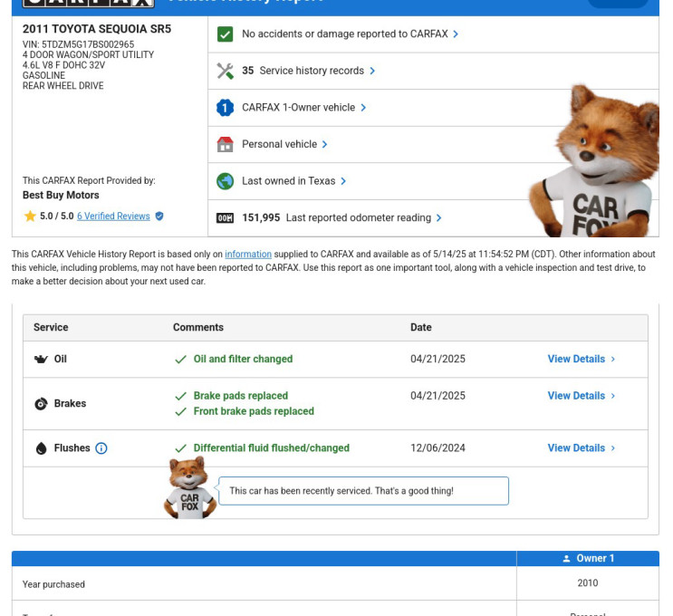The width and height of the screenshot is (673, 616).
Task: Click the green no-accidents checkmark icon
Action: (225, 34)
